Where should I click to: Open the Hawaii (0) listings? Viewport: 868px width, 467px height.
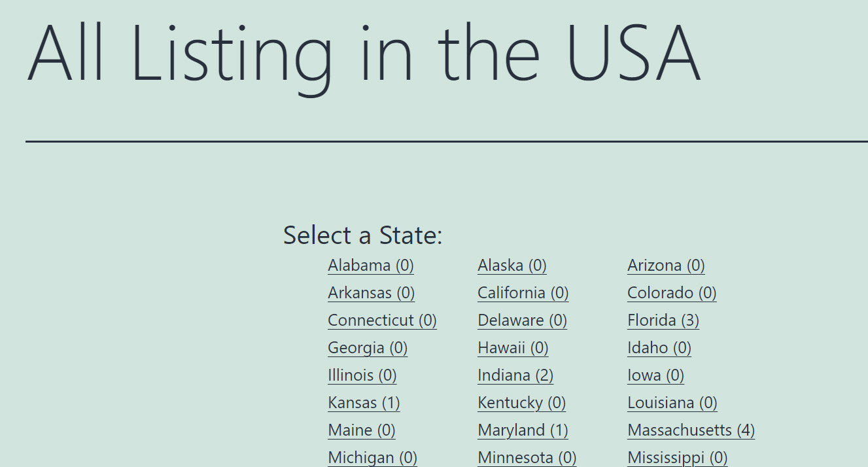[x=513, y=348]
